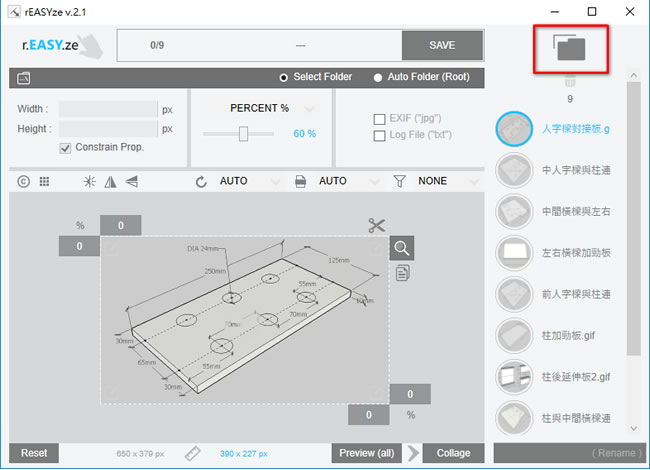Click the scissors crop icon

376,225
